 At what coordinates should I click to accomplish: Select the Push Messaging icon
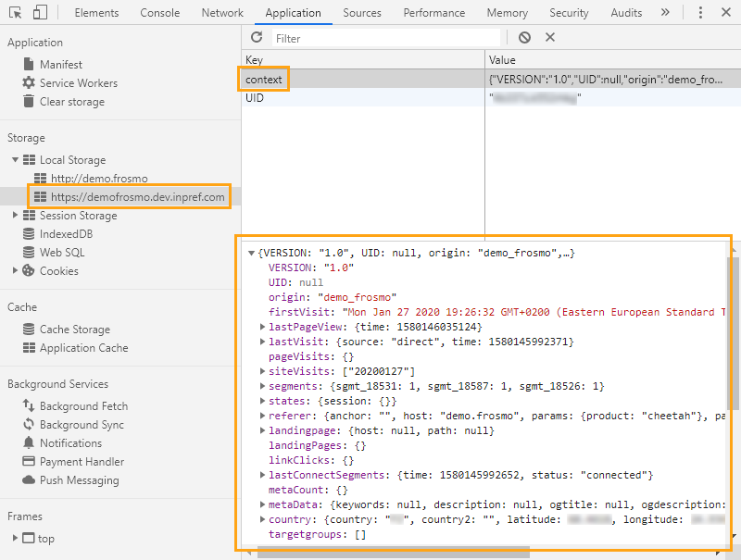coord(31,479)
